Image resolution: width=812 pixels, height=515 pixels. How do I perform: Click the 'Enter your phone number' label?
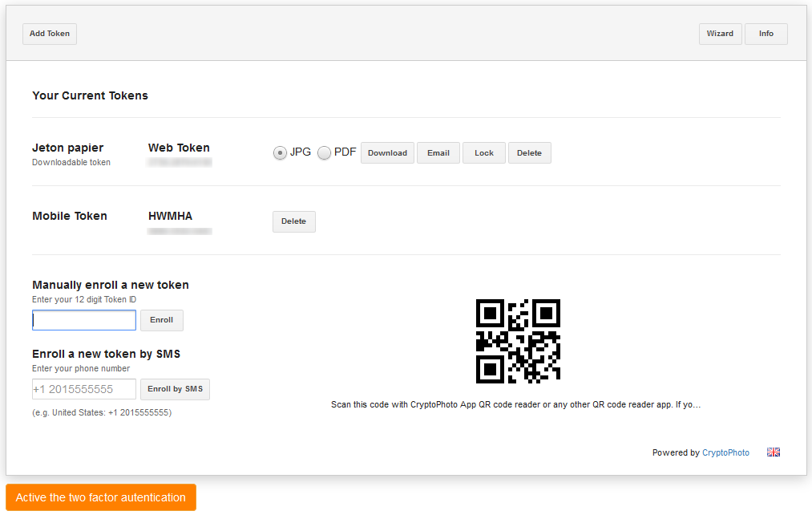point(81,368)
